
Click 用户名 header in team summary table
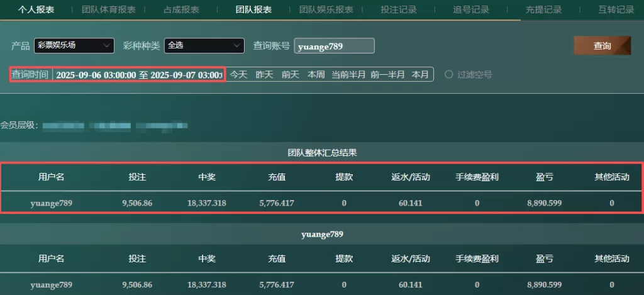pos(52,177)
